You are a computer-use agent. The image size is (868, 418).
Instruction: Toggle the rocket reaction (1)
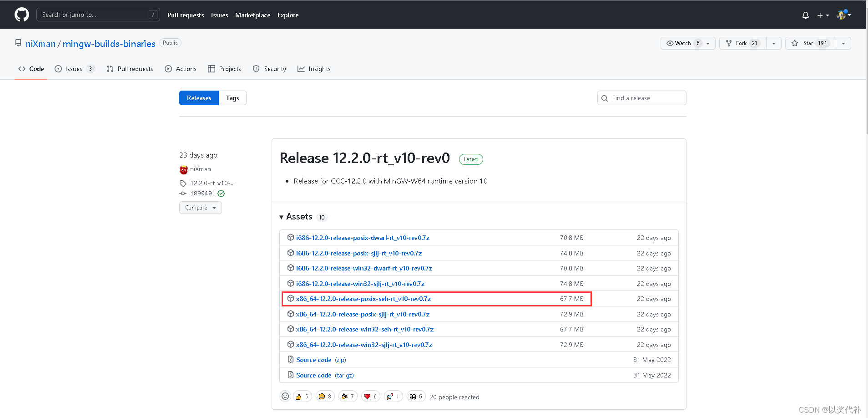point(394,396)
